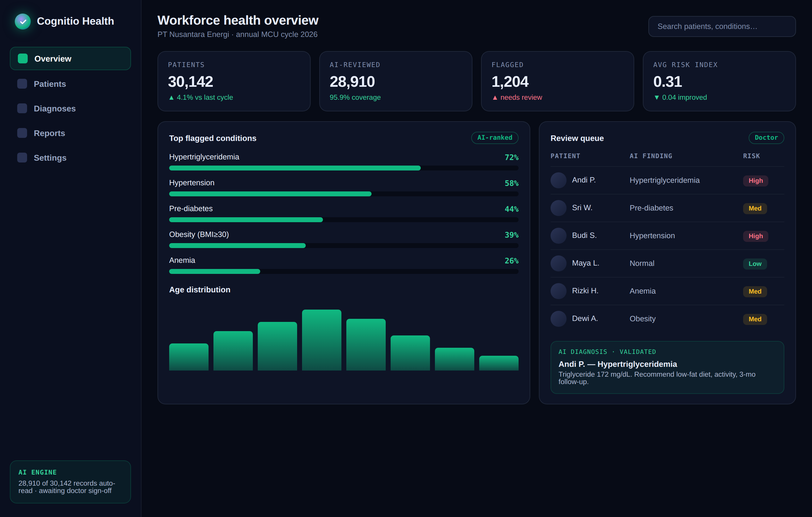The image size is (812, 517).
Task: Click the last age distribution bar
Action: [x=499, y=363]
